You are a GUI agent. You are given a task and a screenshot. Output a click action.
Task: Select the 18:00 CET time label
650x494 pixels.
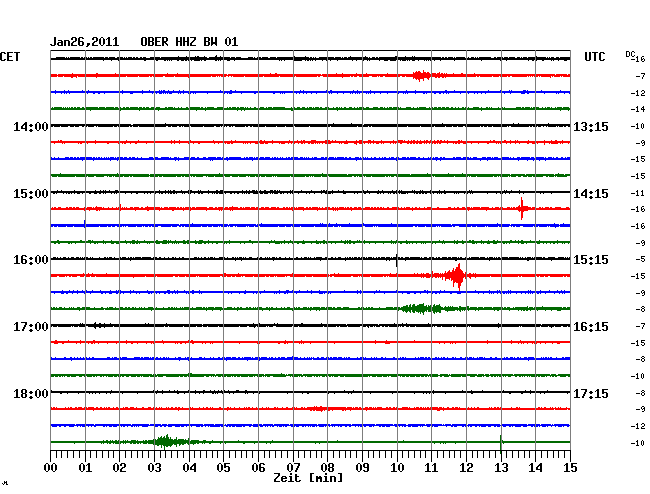click(31, 393)
